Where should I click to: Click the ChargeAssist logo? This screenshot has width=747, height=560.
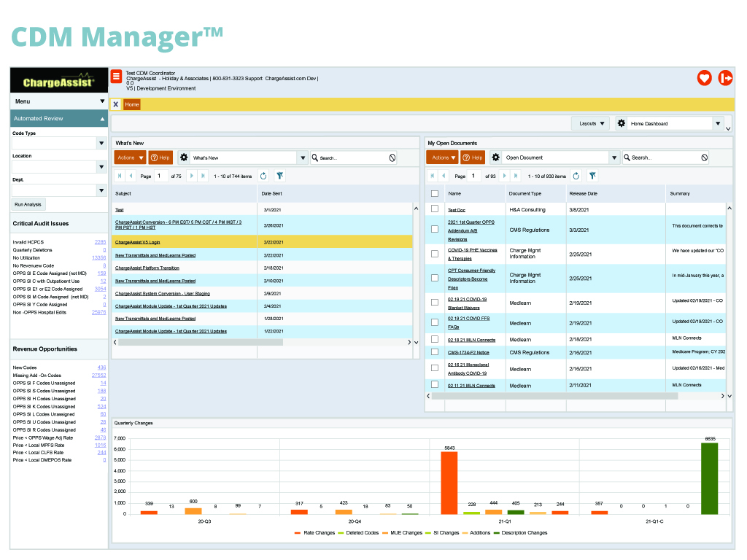coord(59,81)
